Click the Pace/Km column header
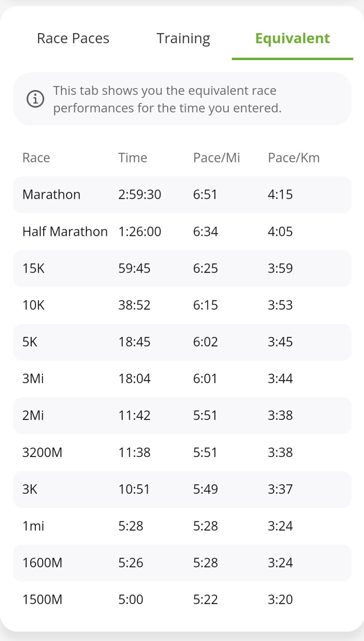The height and width of the screenshot is (641, 364). point(293,158)
